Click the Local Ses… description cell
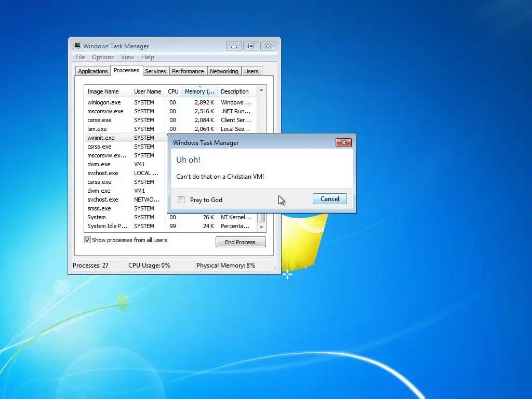 click(x=235, y=129)
